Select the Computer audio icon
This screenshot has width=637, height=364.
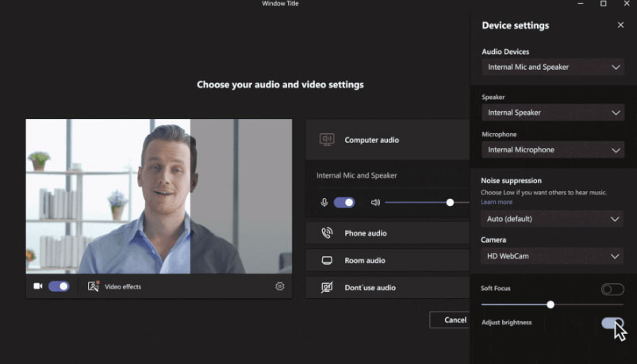(327, 140)
